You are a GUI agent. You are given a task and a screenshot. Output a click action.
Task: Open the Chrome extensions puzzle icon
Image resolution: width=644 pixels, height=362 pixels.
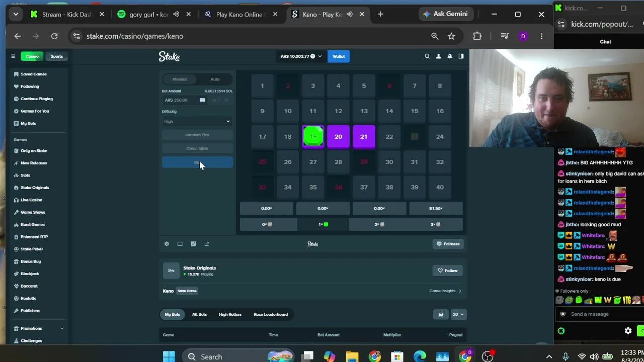[477, 36]
